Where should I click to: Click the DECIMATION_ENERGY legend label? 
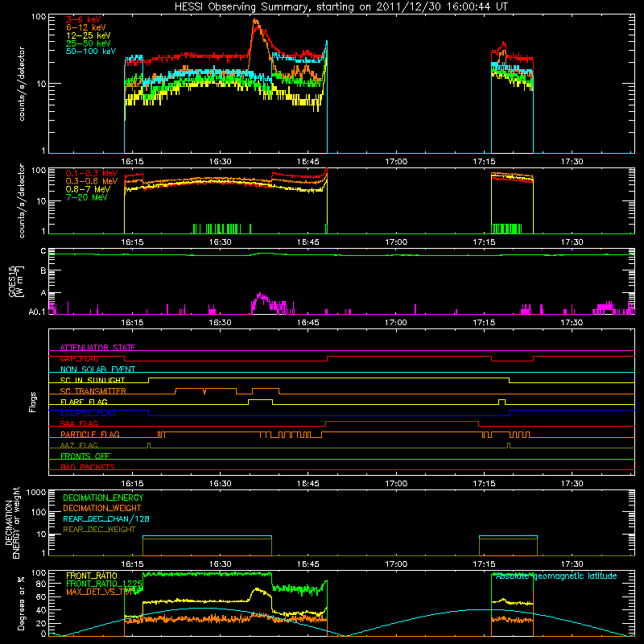[x=103, y=497]
